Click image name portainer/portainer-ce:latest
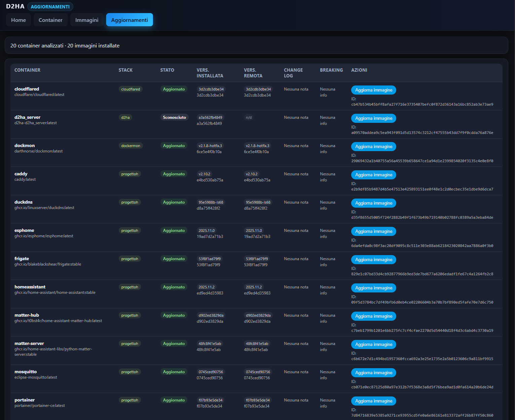Viewport: 515px width, 420px height. [x=40, y=406]
